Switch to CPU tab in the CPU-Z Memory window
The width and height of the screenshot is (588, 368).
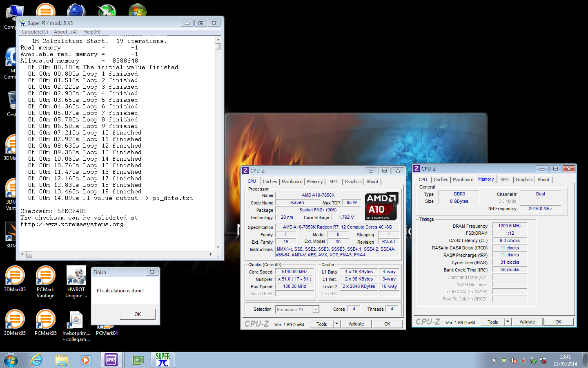point(423,180)
